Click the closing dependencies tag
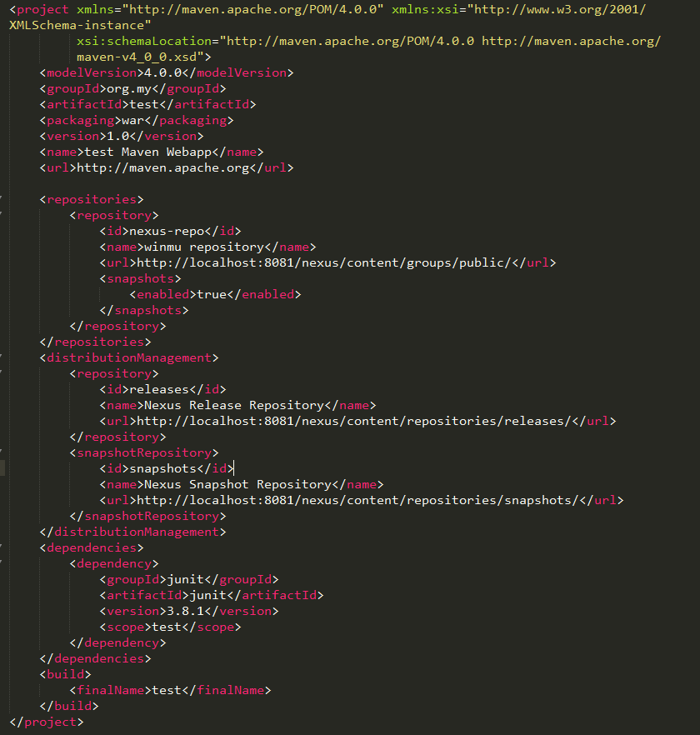 click(x=95, y=658)
